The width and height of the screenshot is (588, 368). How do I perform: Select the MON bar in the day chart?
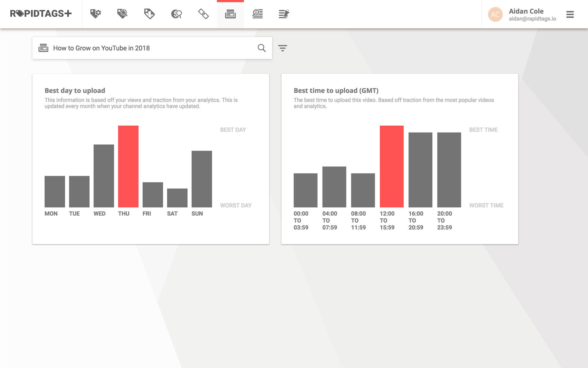click(55, 191)
